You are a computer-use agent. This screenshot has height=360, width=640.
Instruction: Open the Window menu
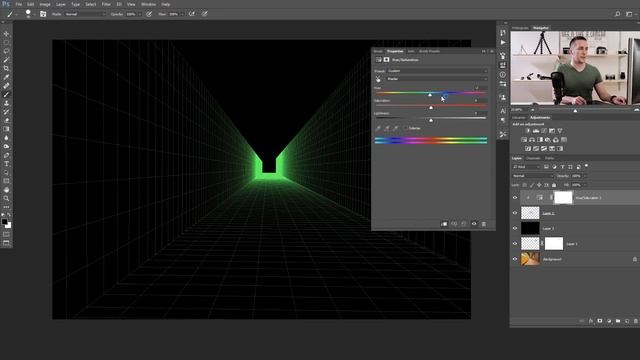(x=148, y=4)
